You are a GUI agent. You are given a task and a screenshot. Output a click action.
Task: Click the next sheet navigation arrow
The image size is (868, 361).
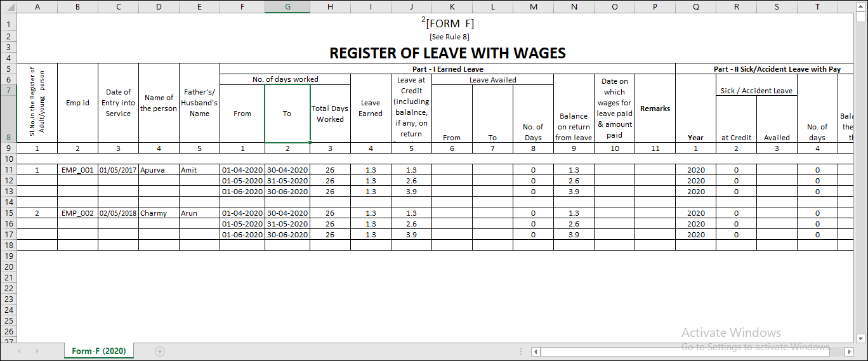(37, 351)
